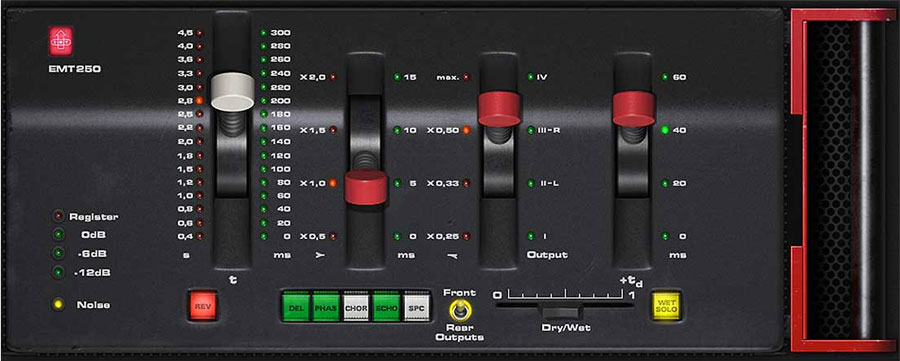Click the red low-frequency multiplier lever knob

point(366,187)
